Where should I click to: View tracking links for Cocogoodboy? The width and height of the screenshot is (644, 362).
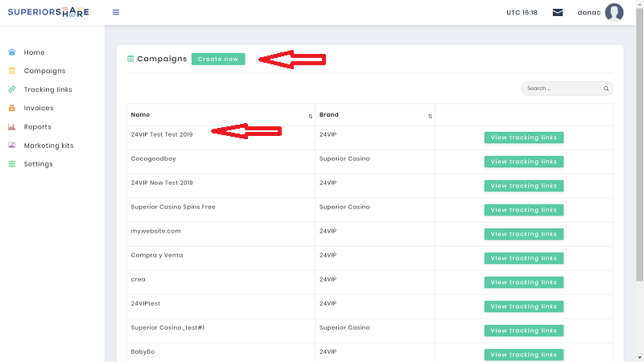[x=524, y=162]
